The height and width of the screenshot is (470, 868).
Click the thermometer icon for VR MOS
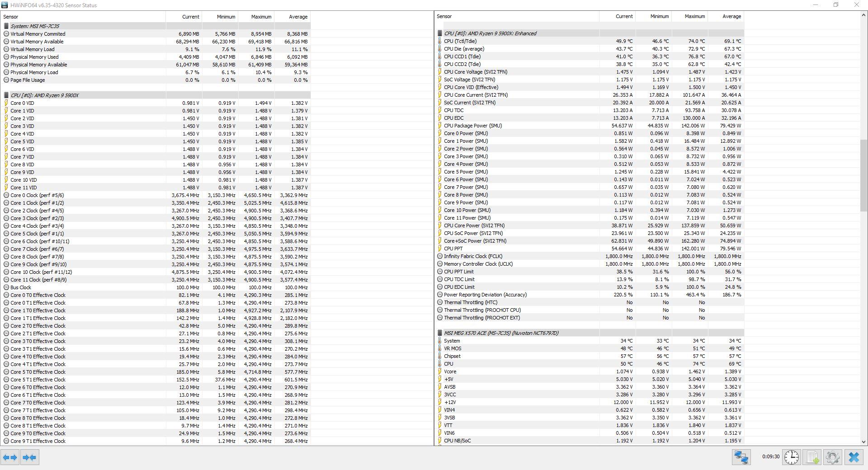(440, 348)
